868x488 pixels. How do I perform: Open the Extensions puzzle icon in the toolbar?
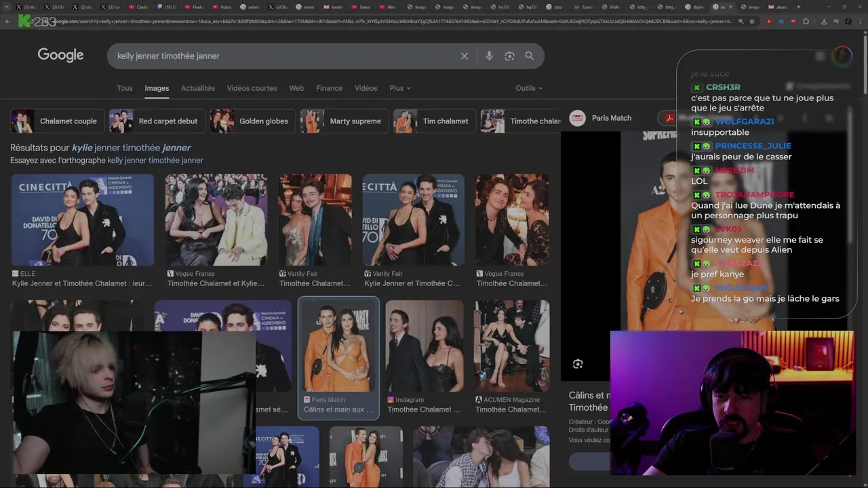click(806, 21)
